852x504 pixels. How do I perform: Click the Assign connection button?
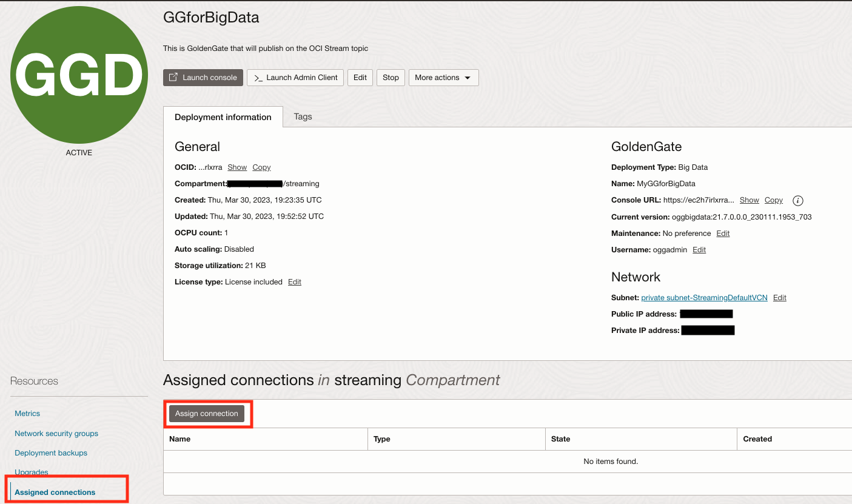(x=207, y=414)
